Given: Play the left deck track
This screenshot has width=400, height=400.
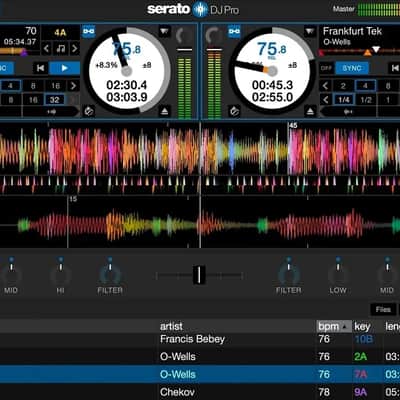Looking at the screenshot, I should tap(64, 68).
